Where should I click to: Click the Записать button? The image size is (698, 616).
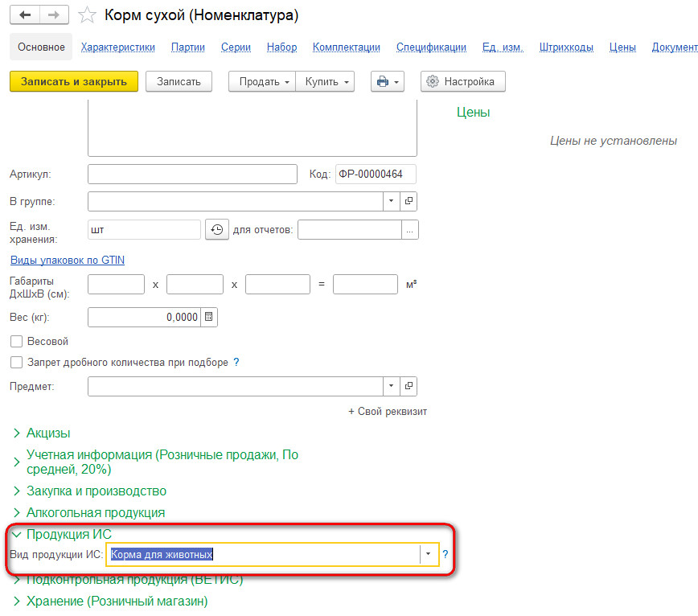point(179,81)
